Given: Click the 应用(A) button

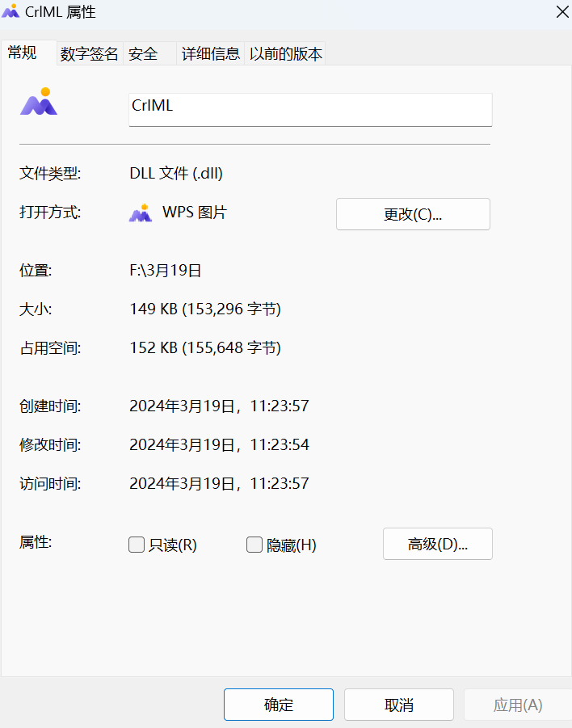Looking at the screenshot, I should (x=518, y=705).
